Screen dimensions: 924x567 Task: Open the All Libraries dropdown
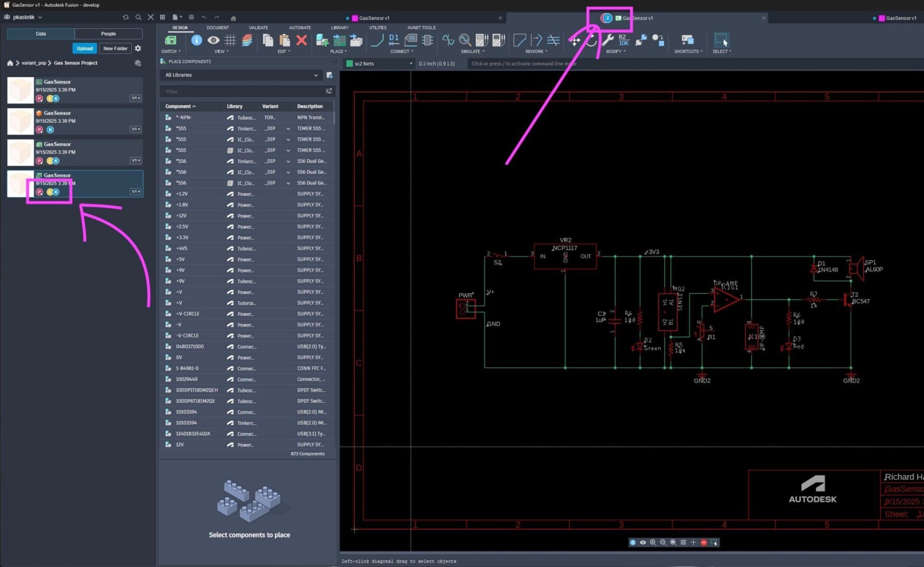[241, 75]
